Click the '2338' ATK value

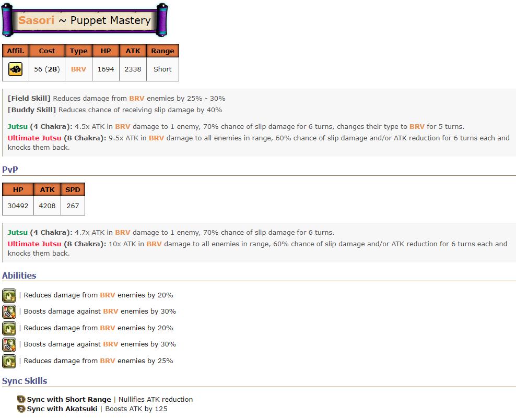coord(133,69)
